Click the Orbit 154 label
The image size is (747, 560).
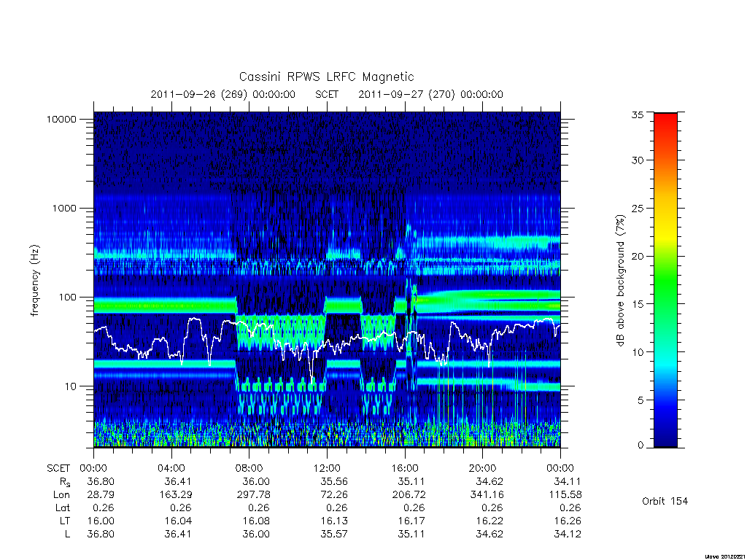pos(665,501)
